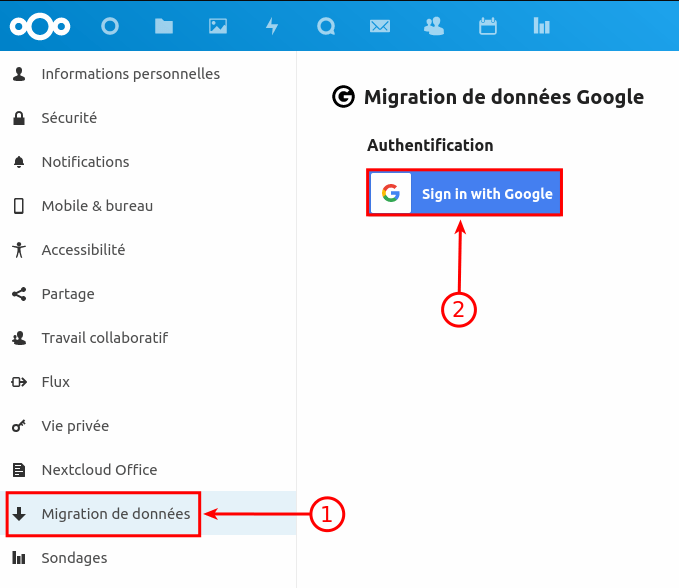This screenshot has width=679, height=588.
Task: Open Notifications settings
Action: (x=148, y=162)
